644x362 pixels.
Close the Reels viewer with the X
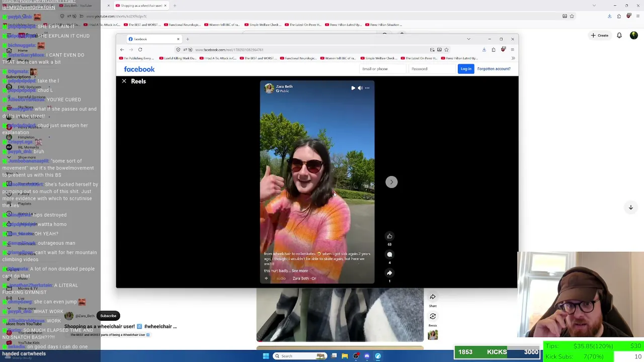[124, 81]
